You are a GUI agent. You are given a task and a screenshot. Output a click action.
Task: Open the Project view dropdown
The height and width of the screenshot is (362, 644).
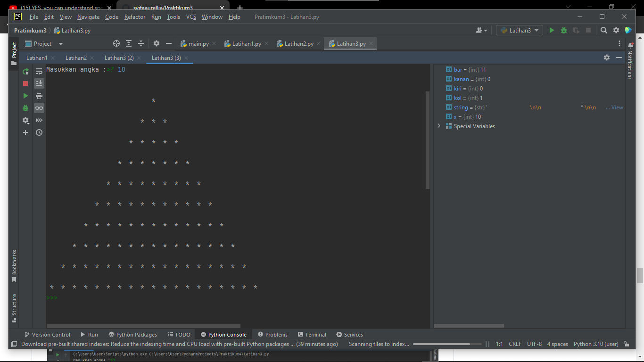point(44,44)
